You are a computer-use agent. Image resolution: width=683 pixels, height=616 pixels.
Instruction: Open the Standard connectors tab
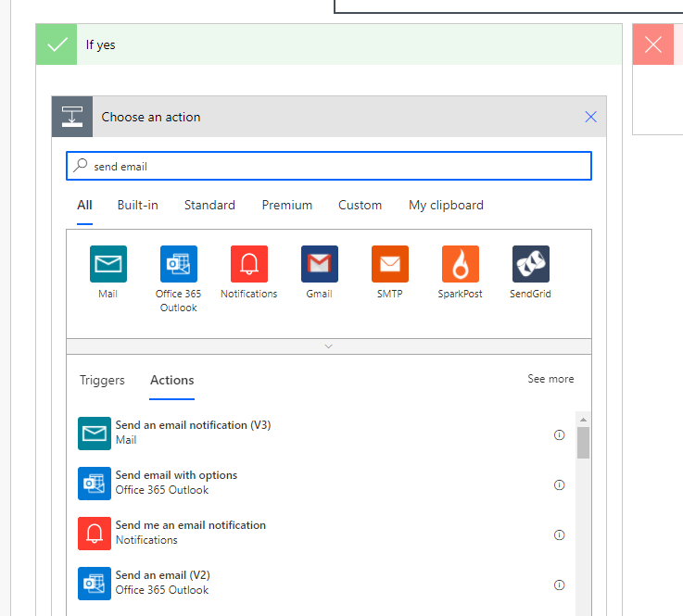click(x=209, y=205)
